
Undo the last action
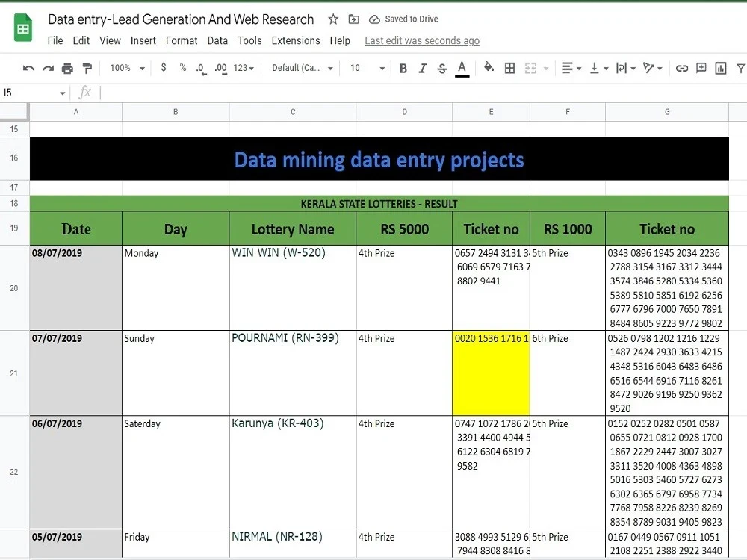pos(28,68)
